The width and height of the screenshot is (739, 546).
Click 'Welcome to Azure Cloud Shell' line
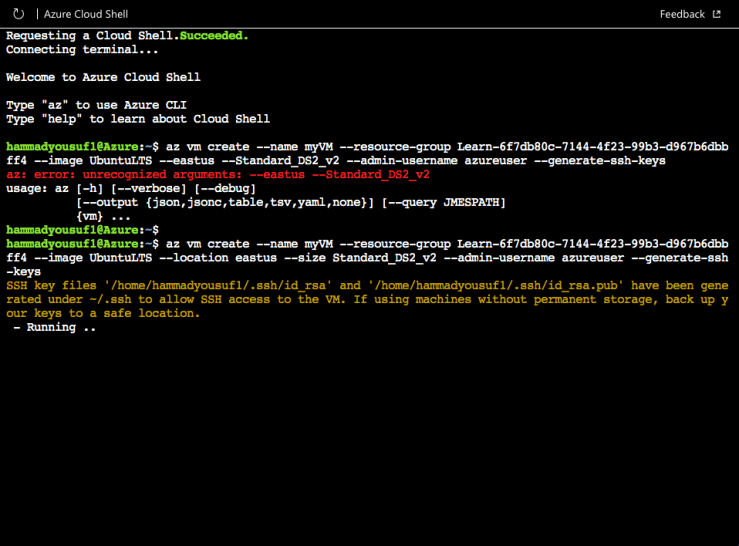pos(103,77)
